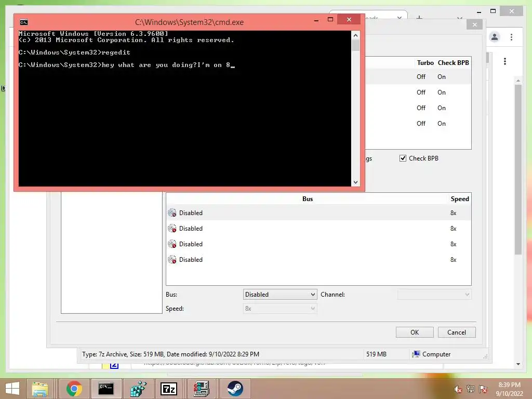The width and height of the screenshot is (532, 399).
Task: Click the Check BPB column header
Action: (x=453, y=63)
